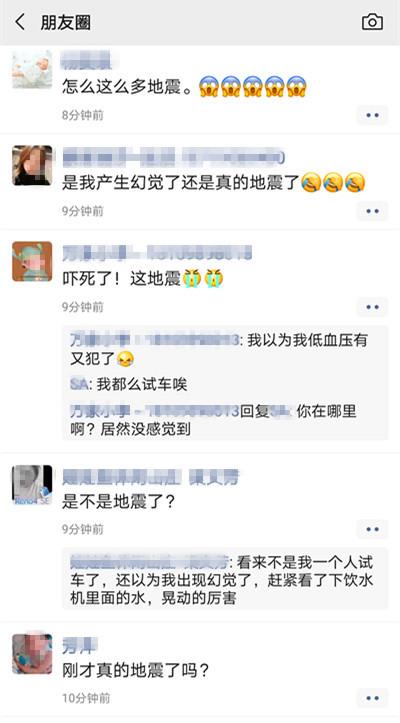Select the comment 我都么试车唉
The width and height of the screenshot is (400, 723).
coord(129,385)
